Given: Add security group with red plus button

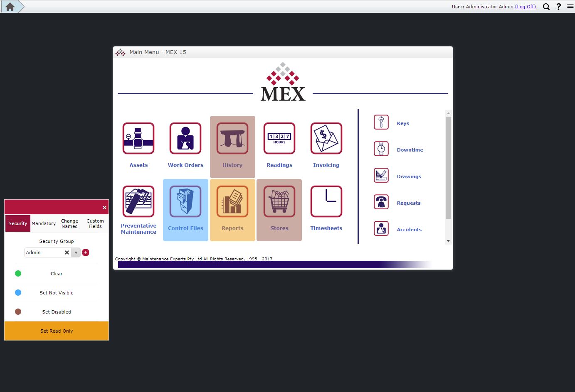Looking at the screenshot, I should (86, 252).
